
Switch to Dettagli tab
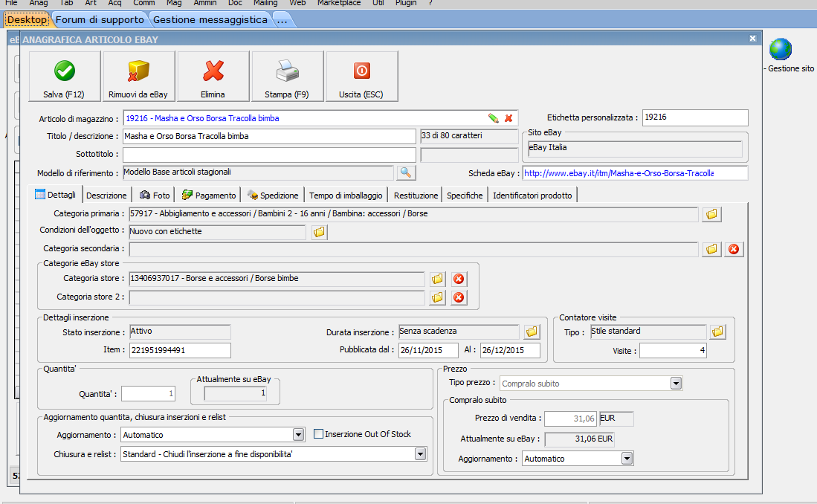pos(55,195)
